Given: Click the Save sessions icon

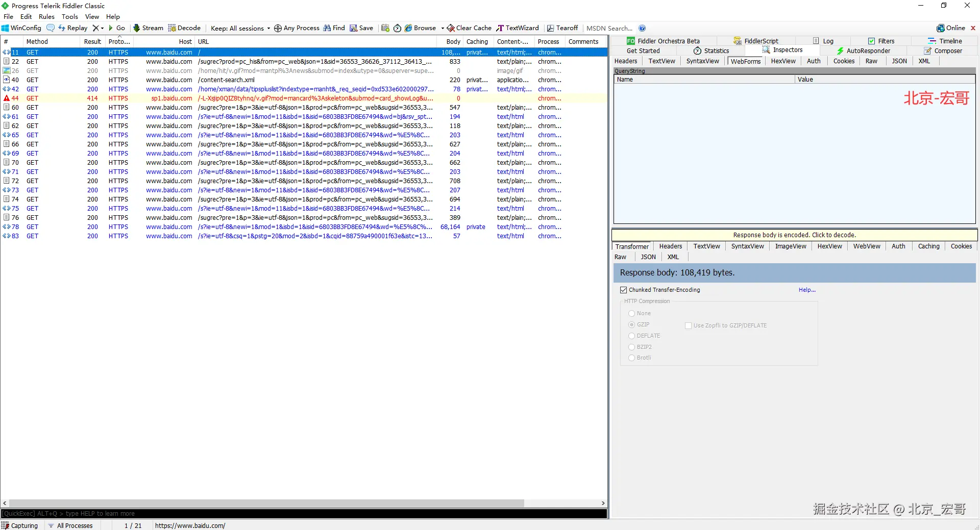Looking at the screenshot, I should pyautogui.click(x=353, y=28).
